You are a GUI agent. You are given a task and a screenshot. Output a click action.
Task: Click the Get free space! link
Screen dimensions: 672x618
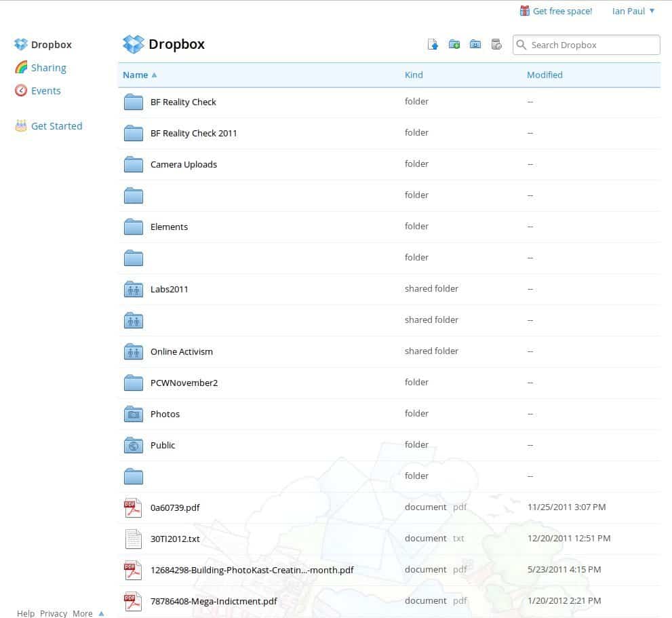pyautogui.click(x=562, y=11)
